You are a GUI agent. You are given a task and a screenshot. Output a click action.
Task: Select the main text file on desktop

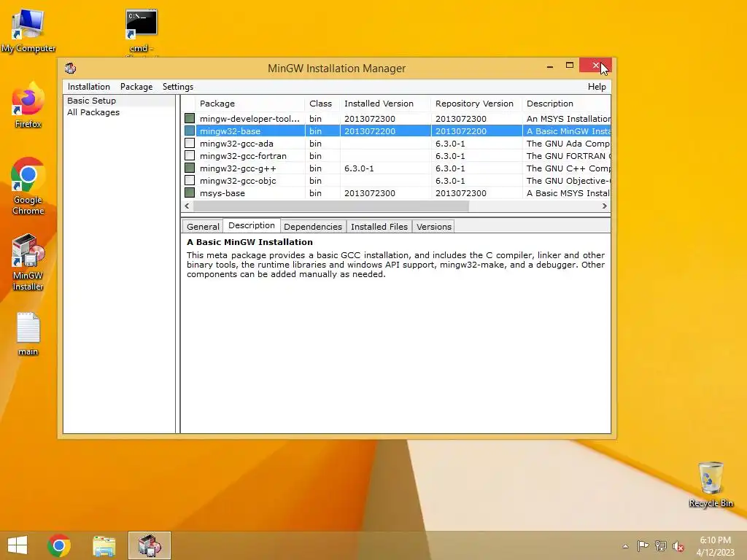[x=28, y=334]
